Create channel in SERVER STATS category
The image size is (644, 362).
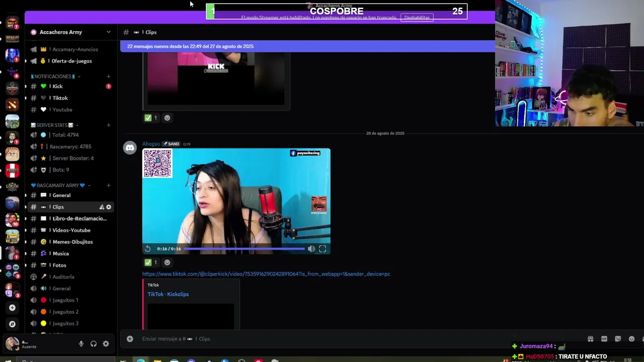pyautogui.click(x=108, y=125)
